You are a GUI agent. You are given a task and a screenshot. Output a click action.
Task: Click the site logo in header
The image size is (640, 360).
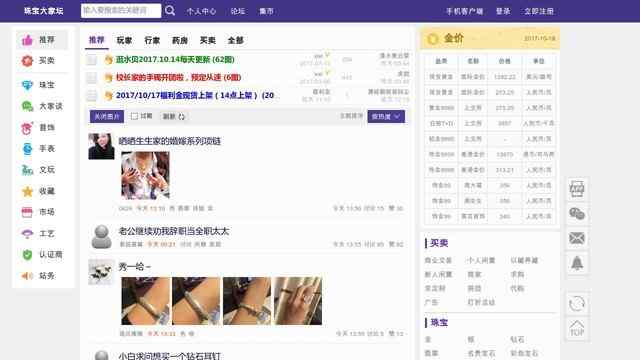click(44, 11)
